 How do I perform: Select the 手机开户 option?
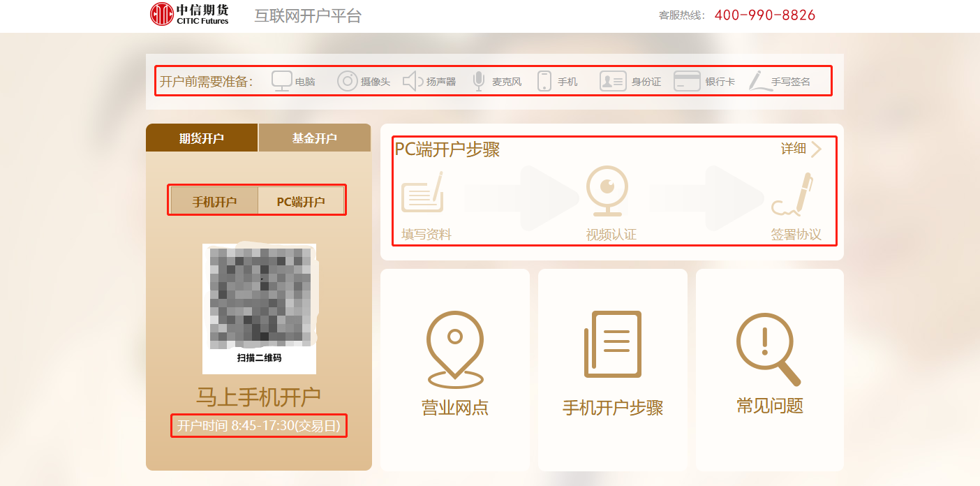(214, 201)
